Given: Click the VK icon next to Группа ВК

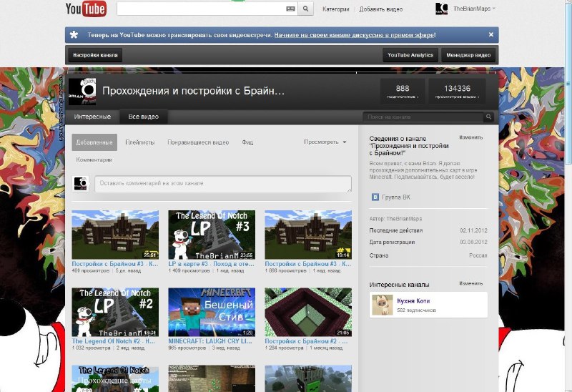Looking at the screenshot, I should click(x=374, y=195).
